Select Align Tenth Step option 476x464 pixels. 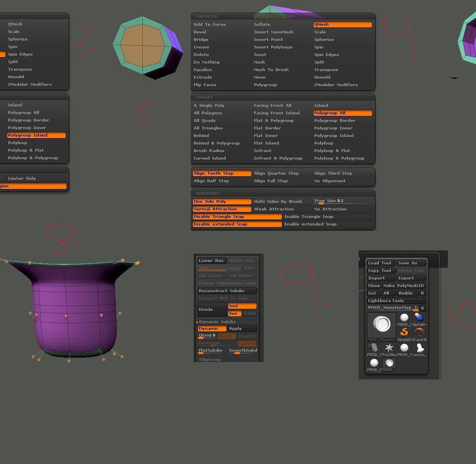point(222,173)
